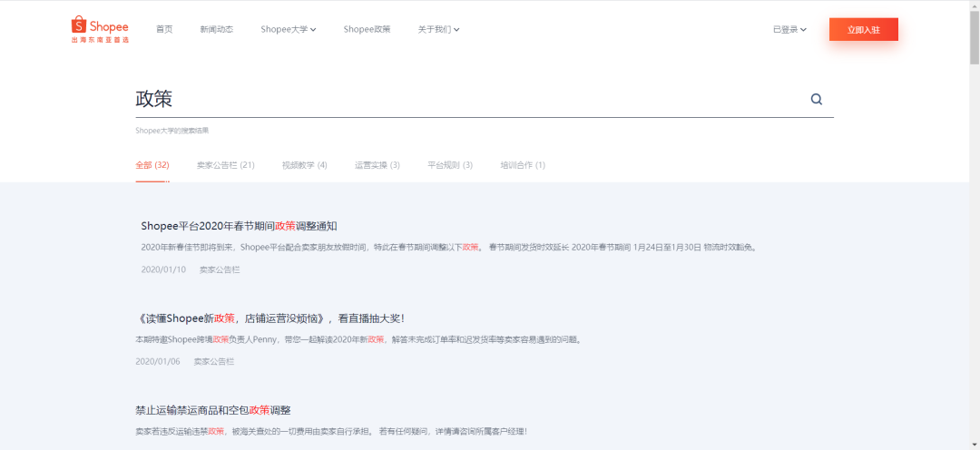Click the search magnifier icon

(817, 100)
